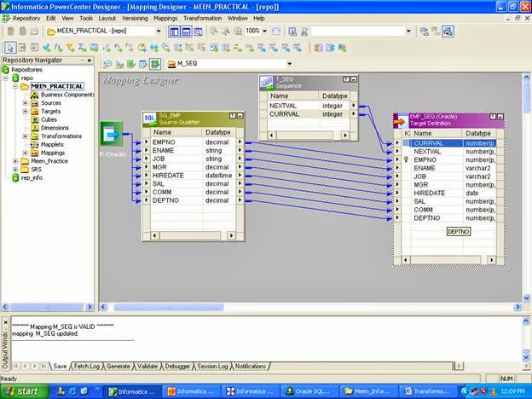Click the Dimensions folder icon
Viewport: 532px width, 399px height.
point(35,128)
